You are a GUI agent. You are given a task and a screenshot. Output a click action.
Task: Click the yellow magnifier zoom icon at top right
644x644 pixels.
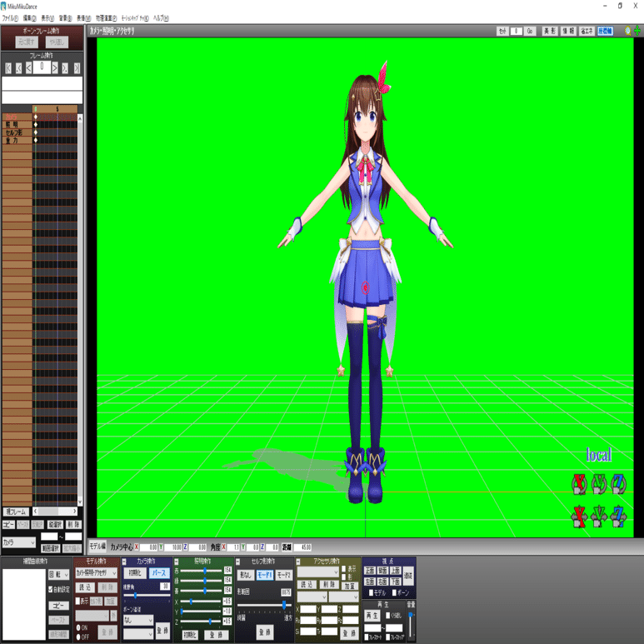(x=627, y=31)
